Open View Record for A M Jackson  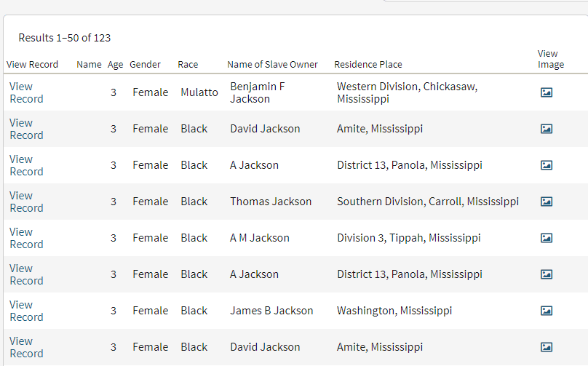tap(26, 238)
